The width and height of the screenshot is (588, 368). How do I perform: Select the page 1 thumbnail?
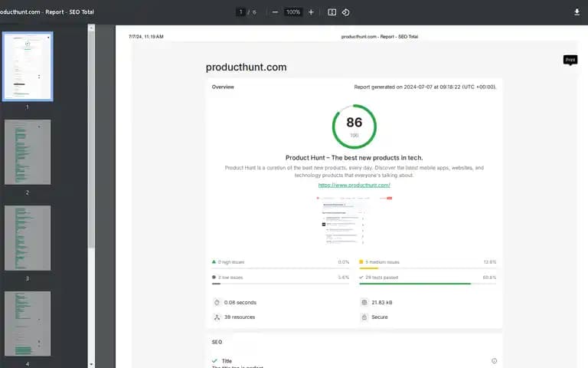(x=28, y=67)
